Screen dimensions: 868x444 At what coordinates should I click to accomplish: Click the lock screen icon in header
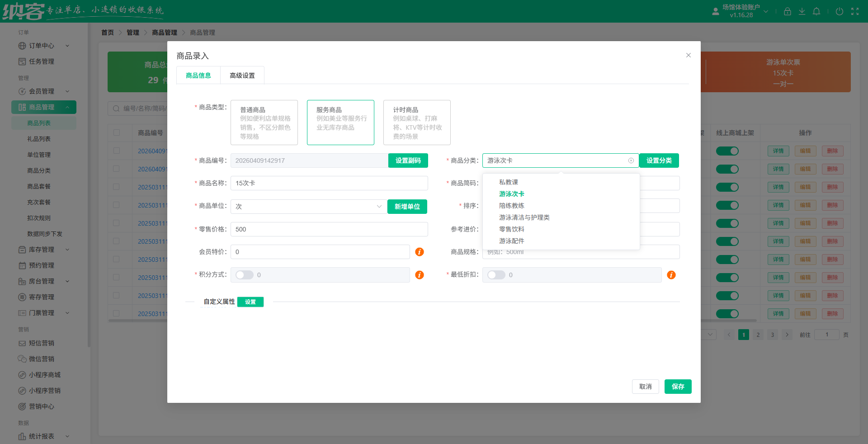click(787, 11)
